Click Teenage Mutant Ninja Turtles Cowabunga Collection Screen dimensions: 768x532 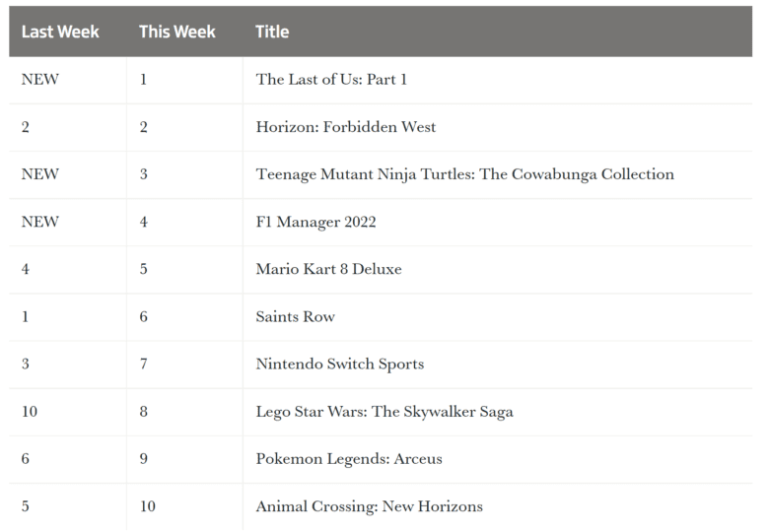464,174
